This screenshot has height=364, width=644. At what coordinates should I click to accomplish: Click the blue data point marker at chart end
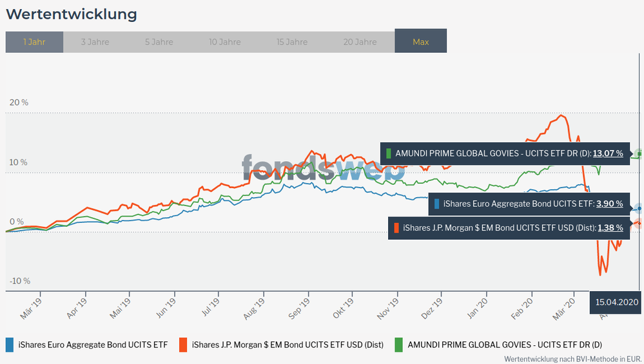click(x=639, y=208)
